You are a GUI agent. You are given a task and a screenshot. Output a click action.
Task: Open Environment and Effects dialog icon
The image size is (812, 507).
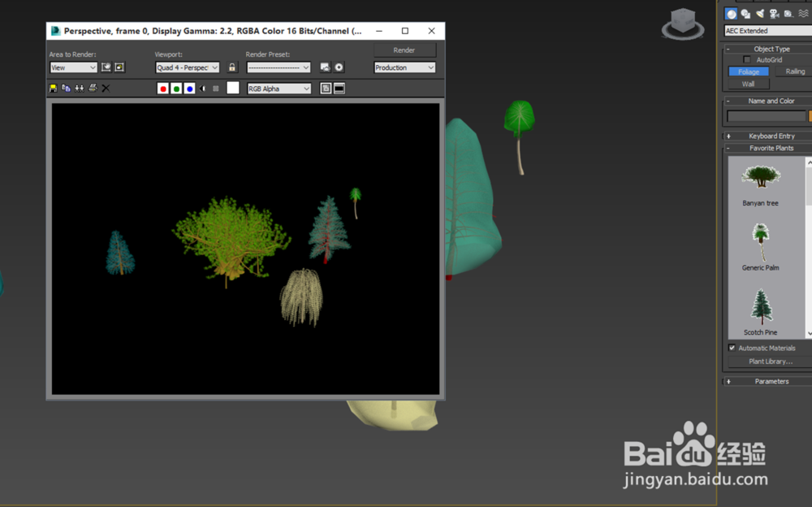pos(339,67)
